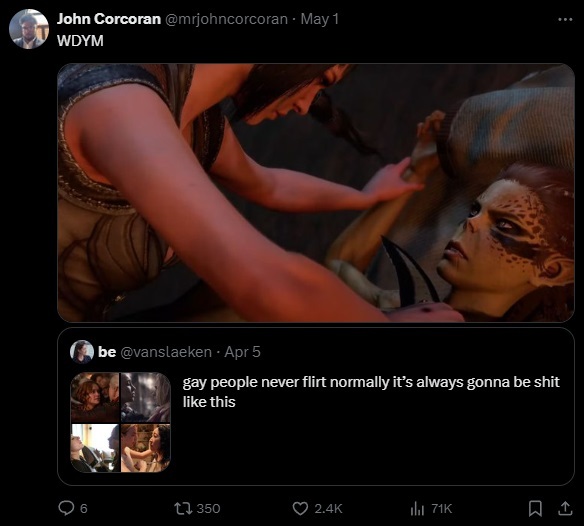Like the post with the heart icon
Viewport: 584px width, 526px height.
300,508
